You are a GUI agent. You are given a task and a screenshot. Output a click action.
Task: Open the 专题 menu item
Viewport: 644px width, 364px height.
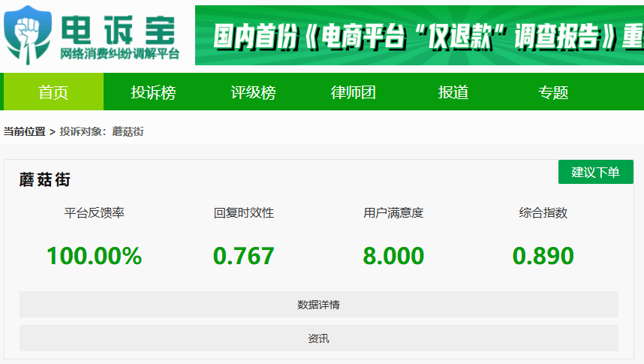[553, 92]
